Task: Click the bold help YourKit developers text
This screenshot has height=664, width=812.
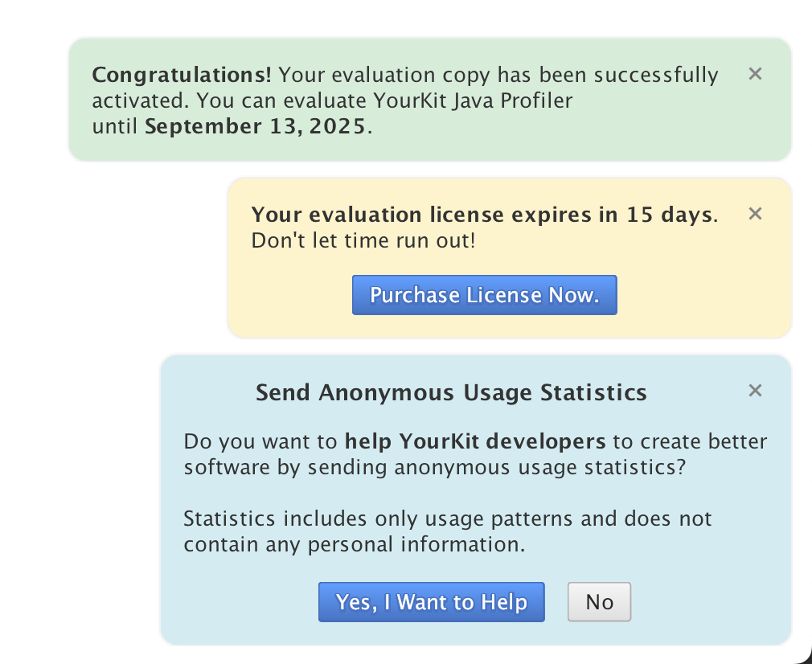Action: [474, 441]
